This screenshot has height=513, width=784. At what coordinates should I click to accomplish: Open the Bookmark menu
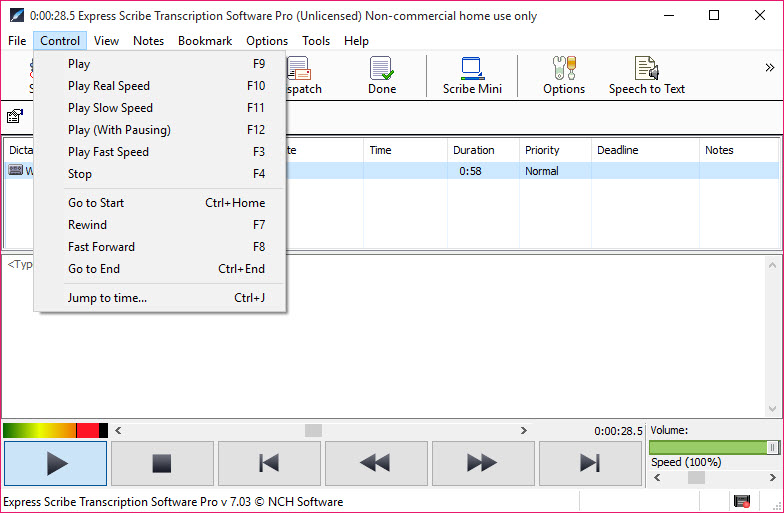tap(205, 41)
